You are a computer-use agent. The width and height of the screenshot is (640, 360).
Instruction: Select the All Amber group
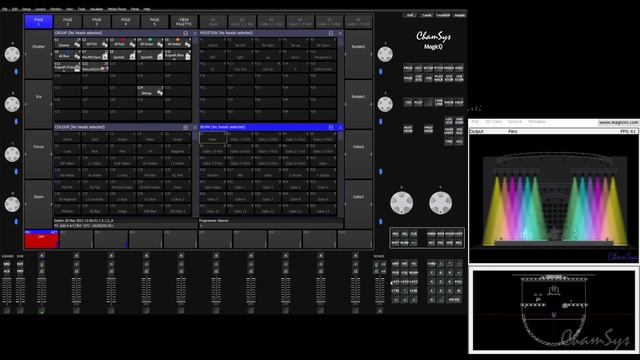coord(178,43)
